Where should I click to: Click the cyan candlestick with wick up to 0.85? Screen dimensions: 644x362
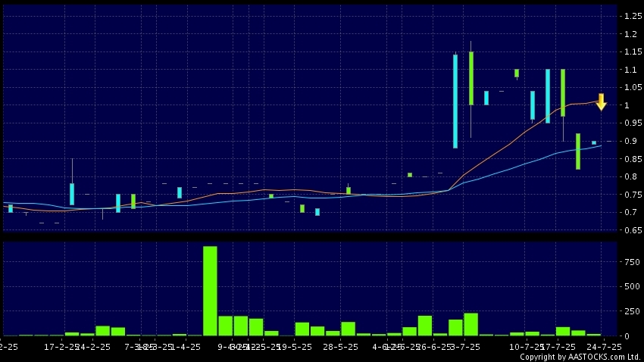point(72,194)
